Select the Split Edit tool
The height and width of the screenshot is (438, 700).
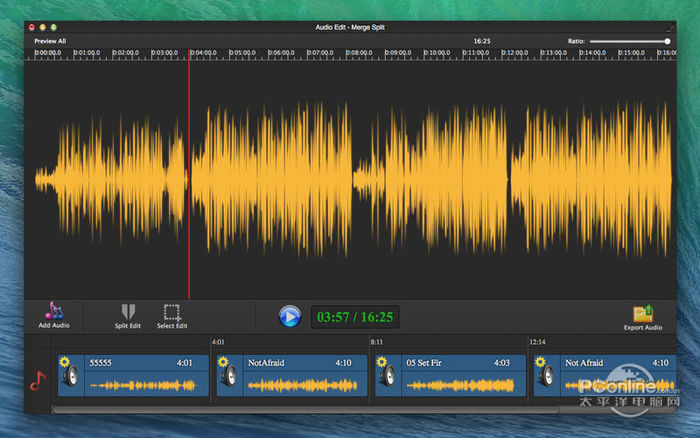tap(127, 311)
